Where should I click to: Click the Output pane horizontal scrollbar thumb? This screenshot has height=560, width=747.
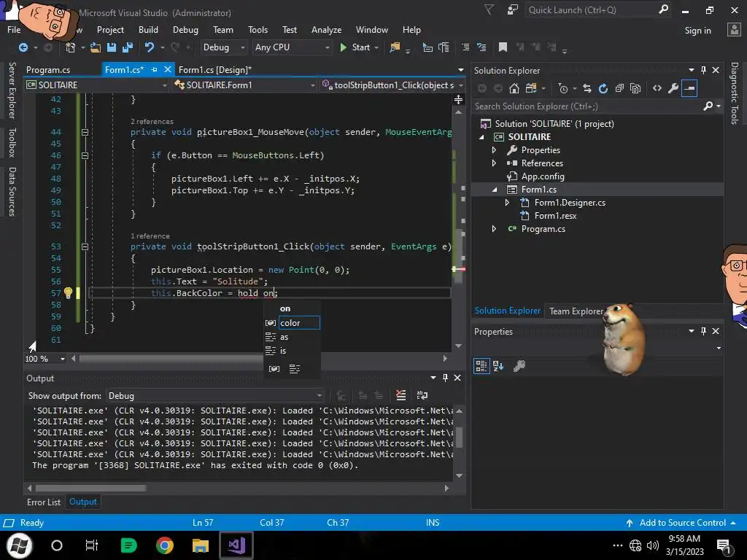tap(90, 488)
